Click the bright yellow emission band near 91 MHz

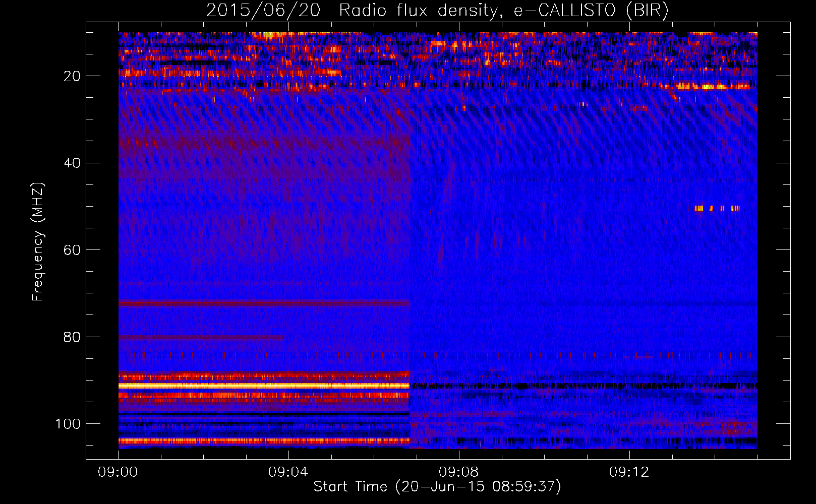point(264,386)
